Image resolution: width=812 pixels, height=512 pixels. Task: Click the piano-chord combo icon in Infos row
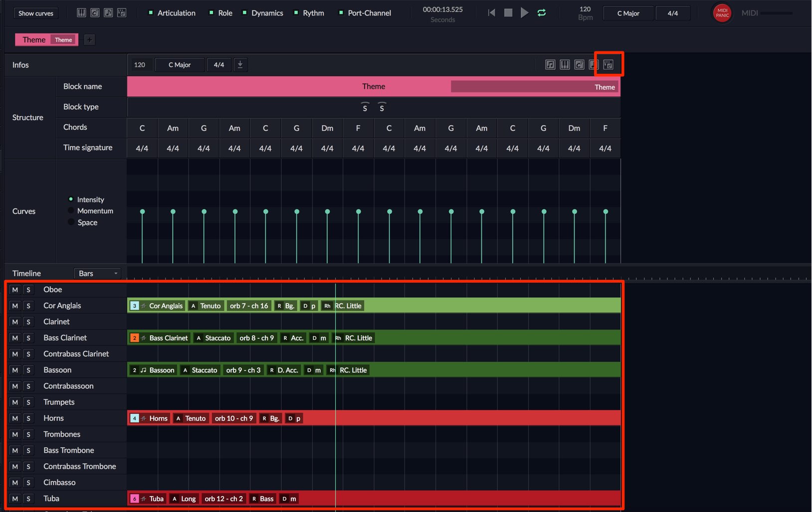[x=609, y=64]
